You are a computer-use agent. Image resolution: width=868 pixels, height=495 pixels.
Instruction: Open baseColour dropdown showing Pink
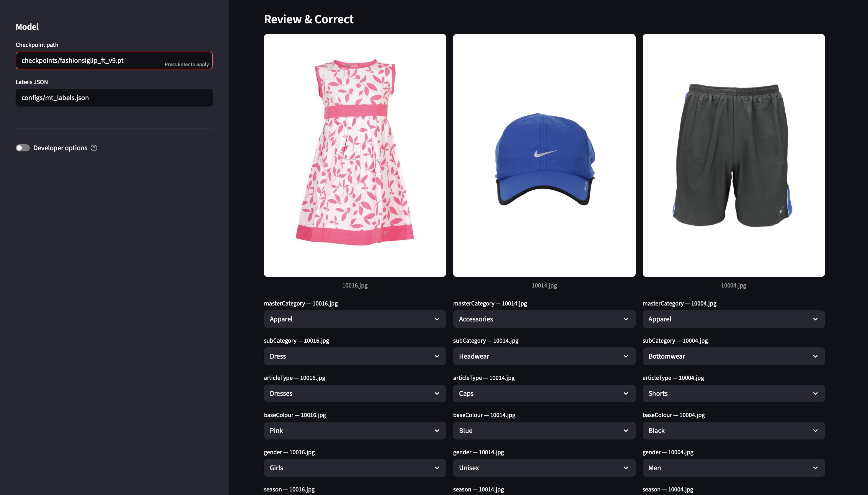coord(355,430)
